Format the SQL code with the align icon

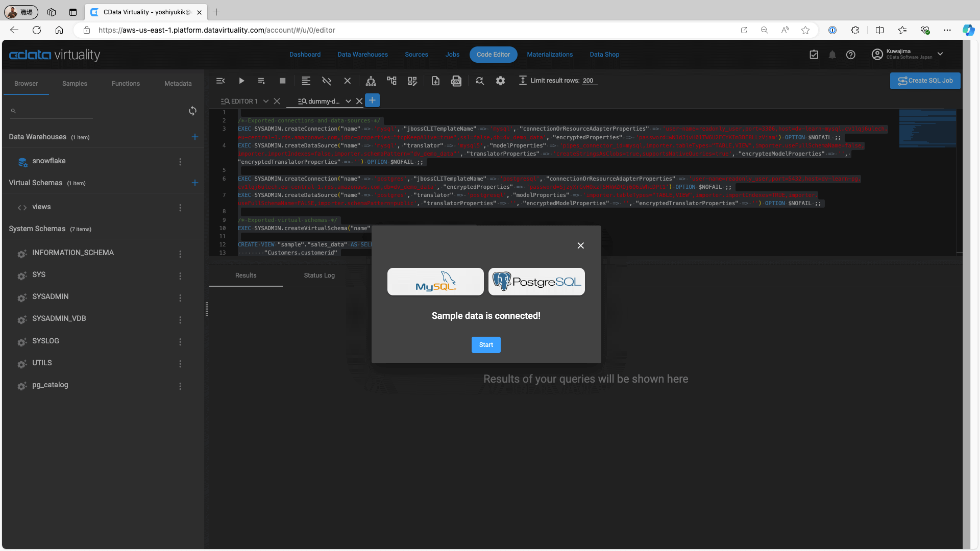pyautogui.click(x=306, y=81)
